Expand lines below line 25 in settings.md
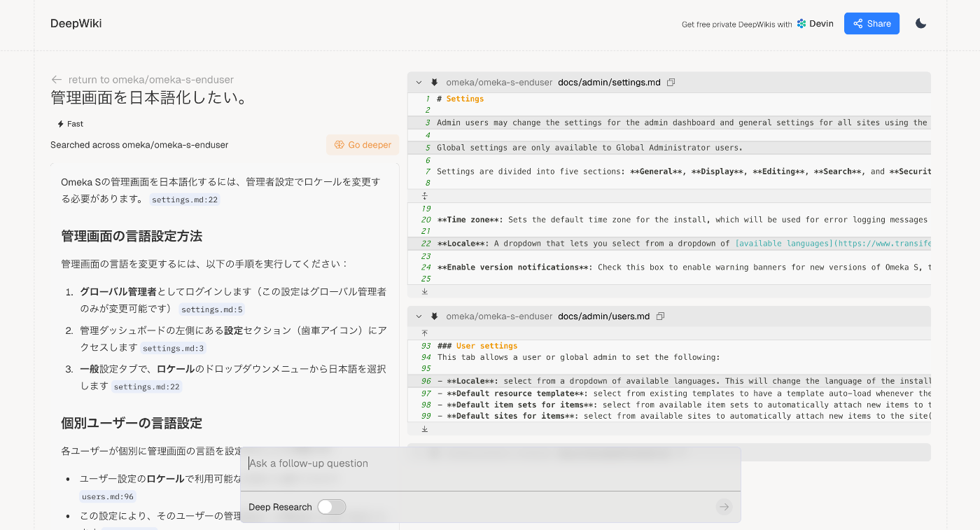The height and width of the screenshot is (530, 980). coord(424,291)
